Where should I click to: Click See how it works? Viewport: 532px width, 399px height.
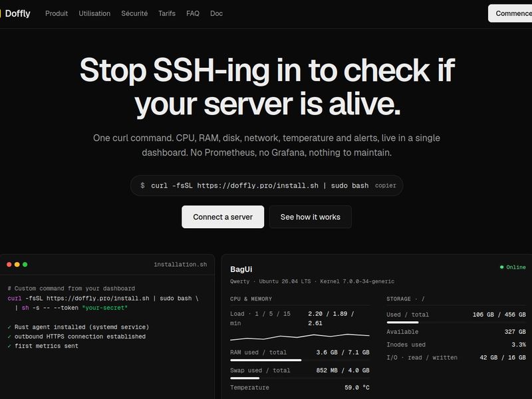310,217
